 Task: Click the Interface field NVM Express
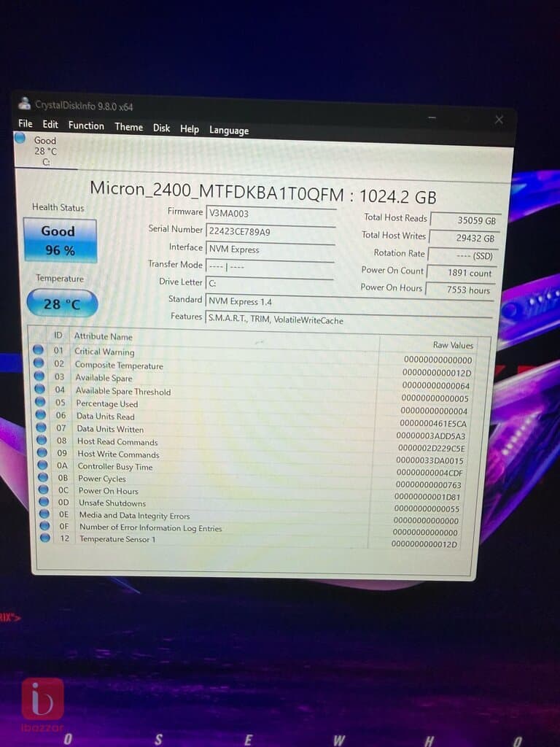click(270, 249)
